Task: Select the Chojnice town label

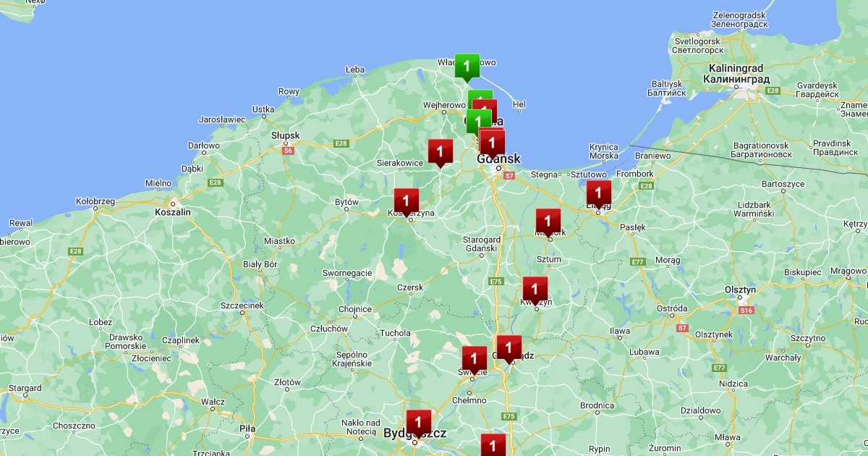Action: coord(354,309)
